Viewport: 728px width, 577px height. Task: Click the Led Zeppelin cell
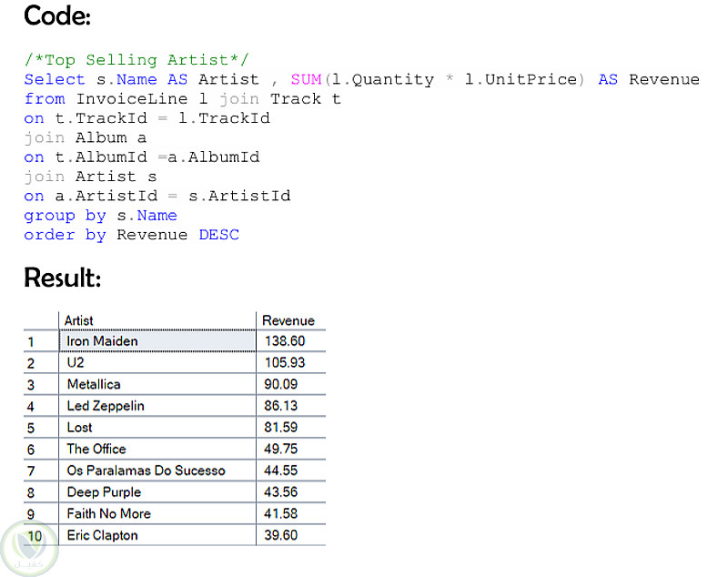click(x=157, y=406)
